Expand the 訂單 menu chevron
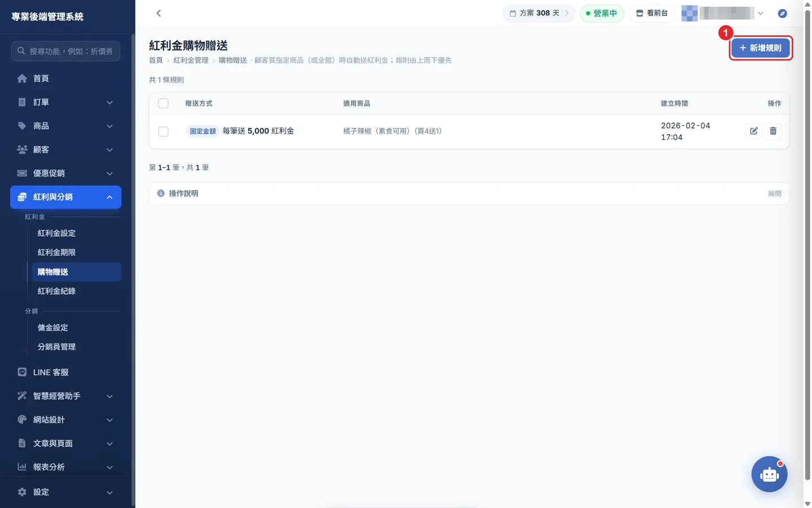Image resolution: width=812 pixels, height=508 pixels. pyautogui.click(x=110, y=102)
